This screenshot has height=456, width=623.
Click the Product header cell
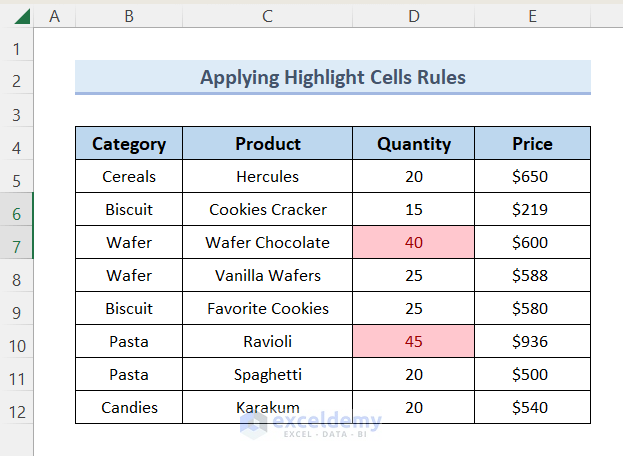point(267,144)
